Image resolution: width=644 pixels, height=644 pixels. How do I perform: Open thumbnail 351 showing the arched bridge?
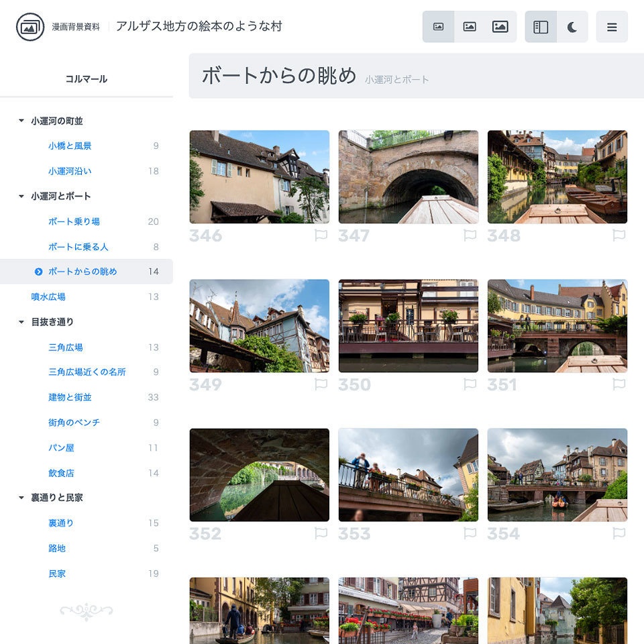557,325
